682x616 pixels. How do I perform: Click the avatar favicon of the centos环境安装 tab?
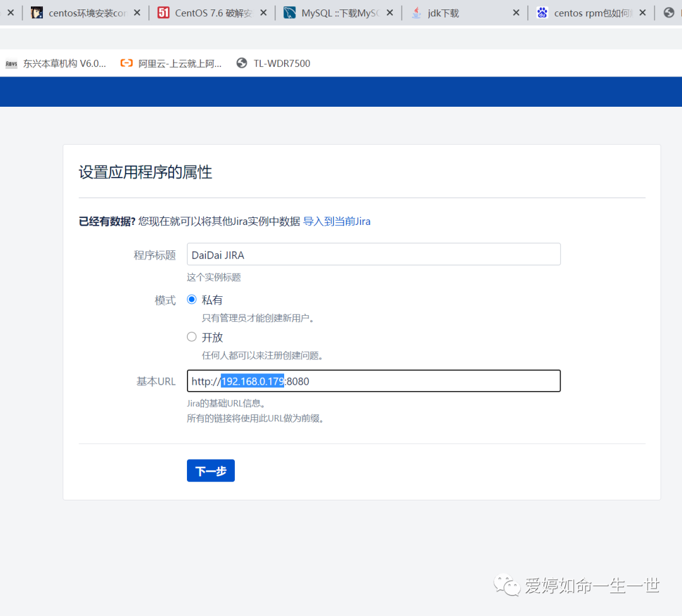pyautogui.click(x=37, y=13)
